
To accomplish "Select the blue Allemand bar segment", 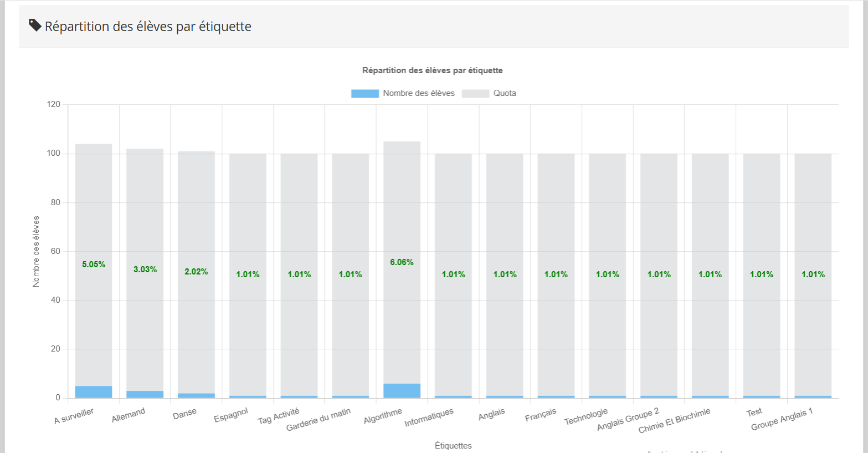I will pyautogui.click(x=145, y=394).
